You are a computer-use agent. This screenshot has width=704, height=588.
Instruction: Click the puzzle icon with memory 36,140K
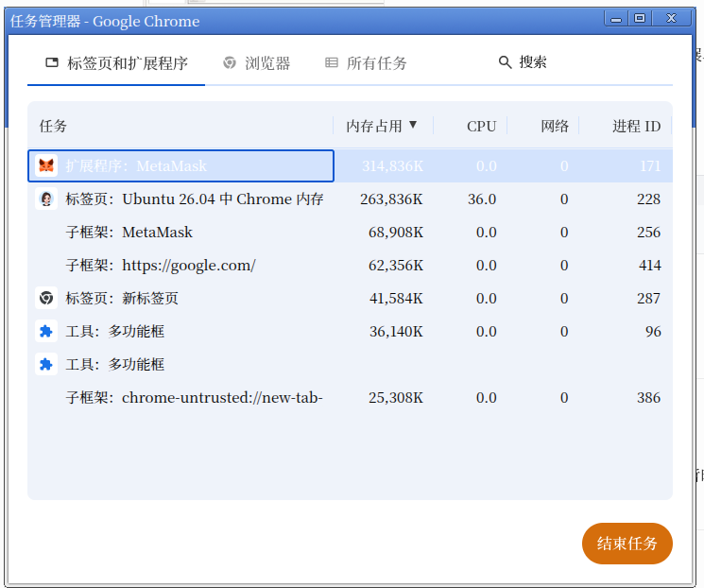click(x=46, y=331)
